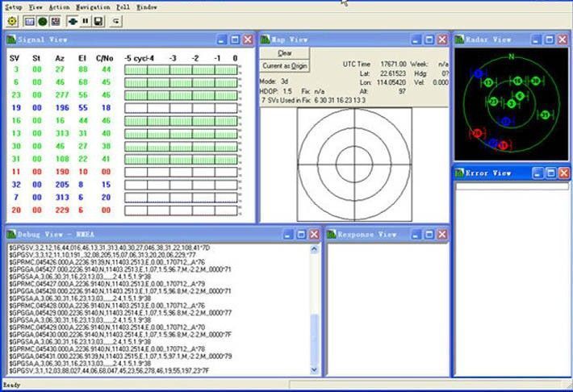Click the Map View toolbar icon
This screenshot has height=392, width=573.
point(56,21)
